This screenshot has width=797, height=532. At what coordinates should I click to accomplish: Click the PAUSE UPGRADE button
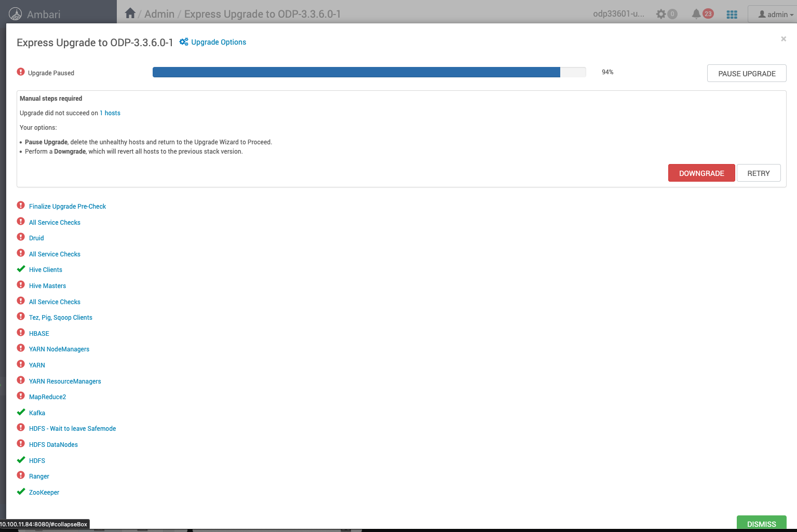click(x=747, y=73)
